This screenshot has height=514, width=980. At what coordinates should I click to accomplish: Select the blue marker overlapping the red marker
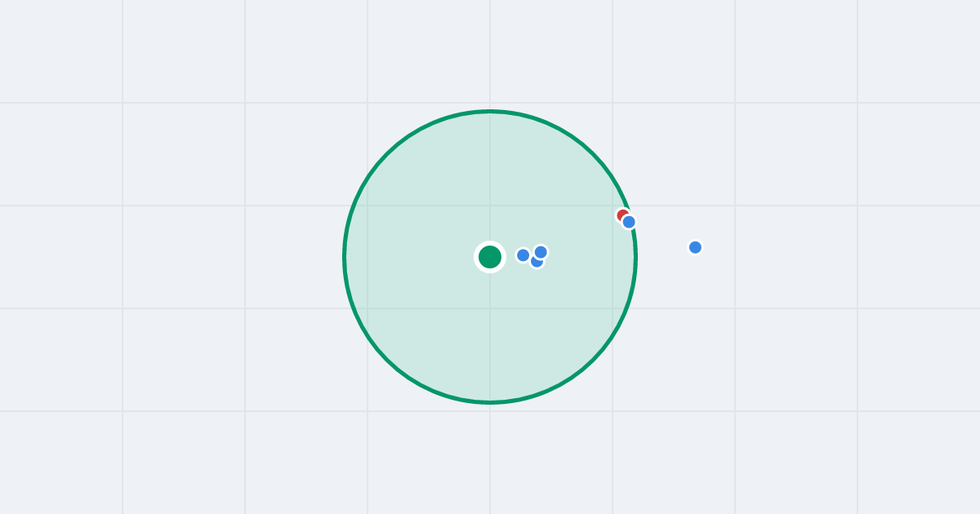pos(629,222)
